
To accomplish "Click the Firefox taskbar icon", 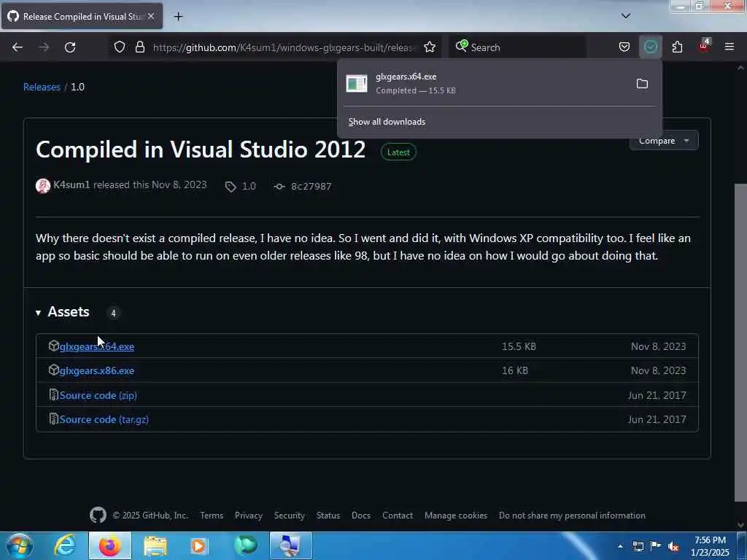I will tap(110, 545).
